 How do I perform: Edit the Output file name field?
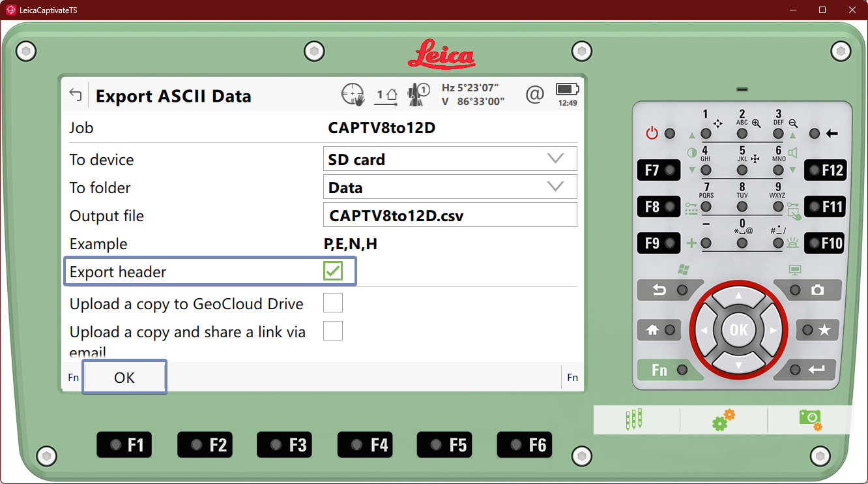pos(450,215)
